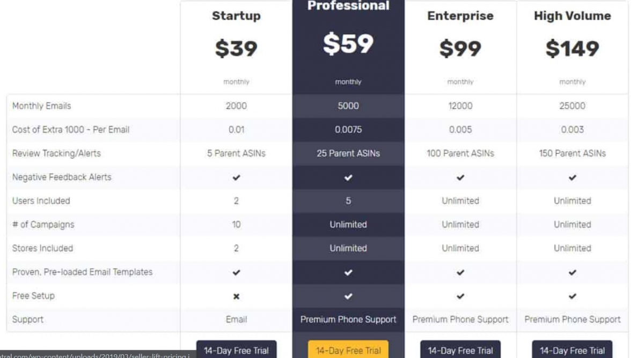Screen dimensions: 644x358
Task: Click the Enterprise Email Templates checkmark
Action: tap(460, 272)
